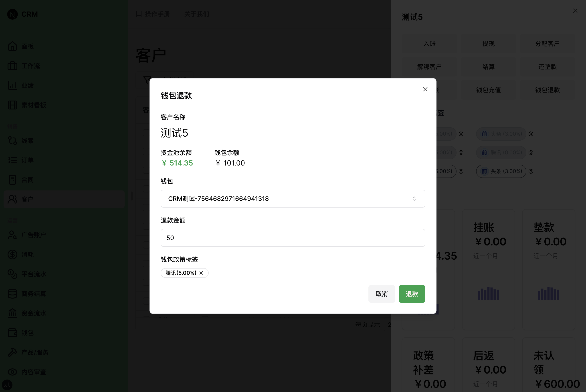Select the 订单 orders sidebar icon
This screenshot has width=586, height=392.
[12, 160]
